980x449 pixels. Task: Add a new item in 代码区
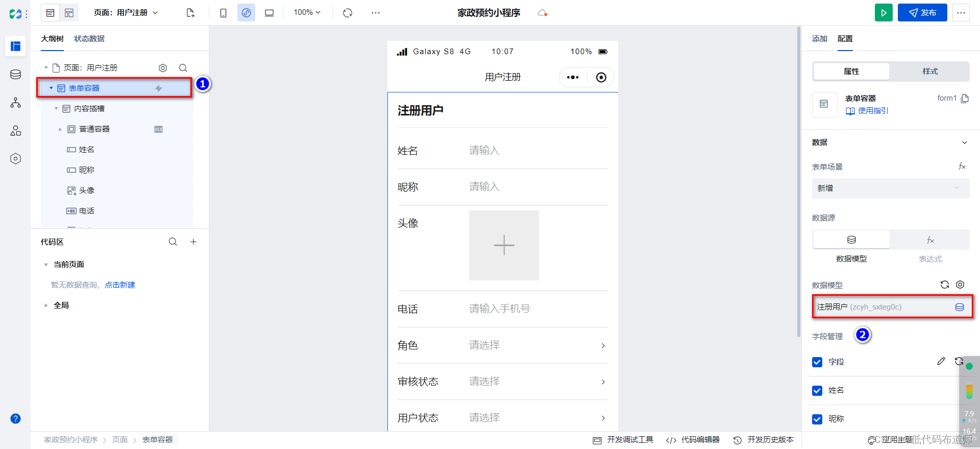193,242
